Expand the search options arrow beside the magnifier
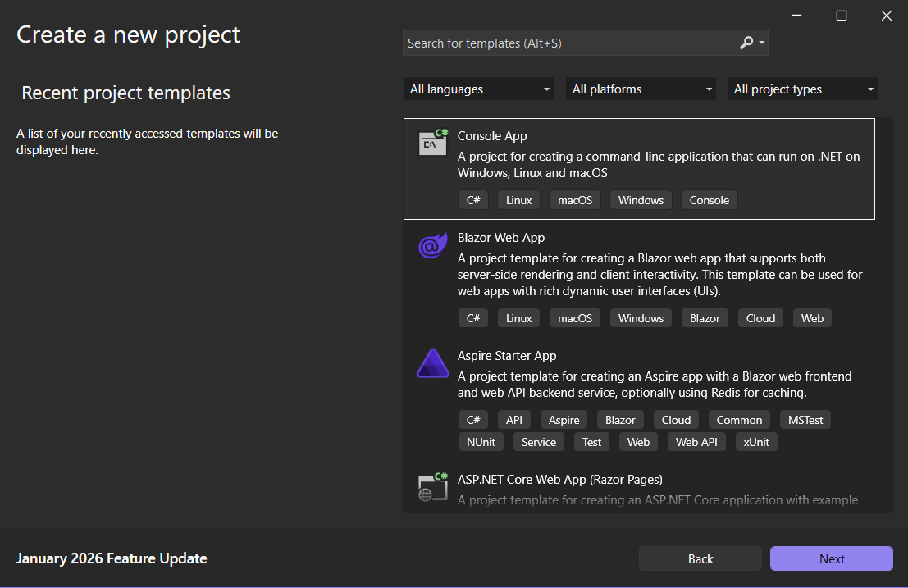This screenshot has height=588, width=908. (760, 42)
